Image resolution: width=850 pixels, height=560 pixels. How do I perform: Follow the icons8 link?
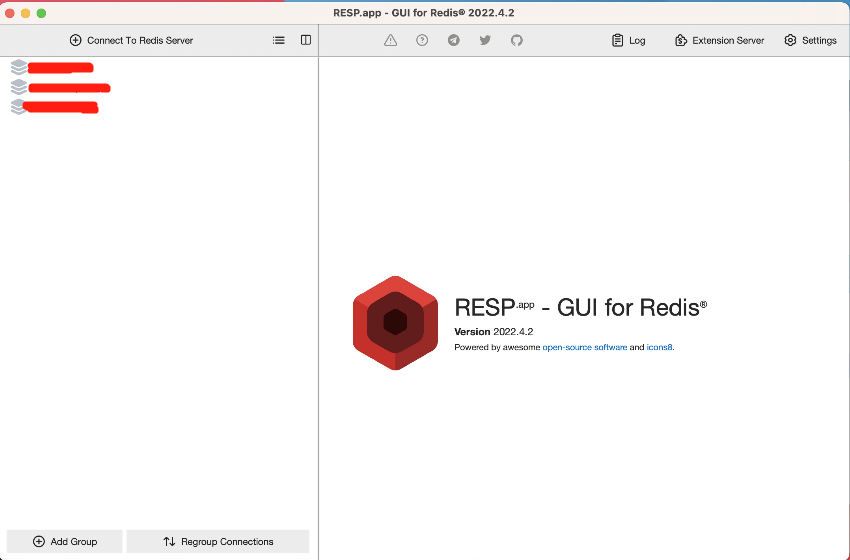tap(659, 347)
